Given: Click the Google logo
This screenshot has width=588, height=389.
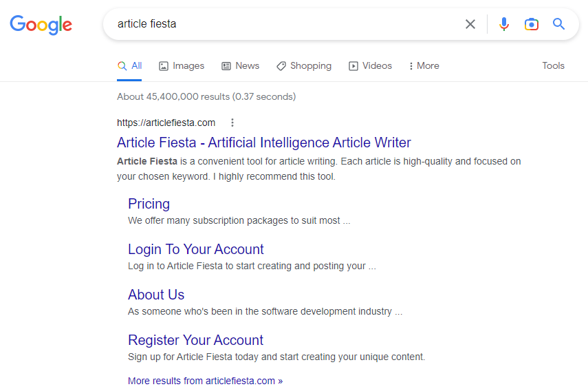Looking at the screenshot, I should tap(41, 25).
